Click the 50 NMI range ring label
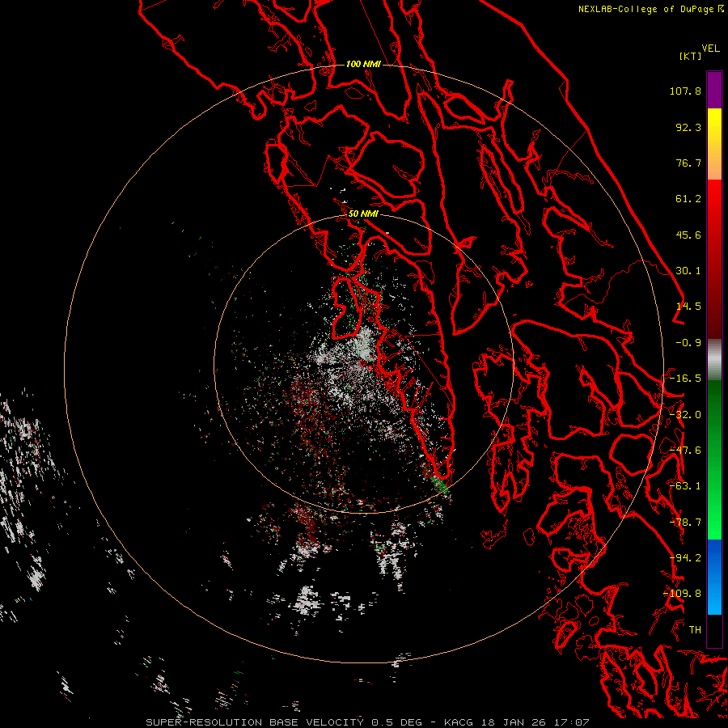This screenshot has height=728, width=728. pos(363,214)
